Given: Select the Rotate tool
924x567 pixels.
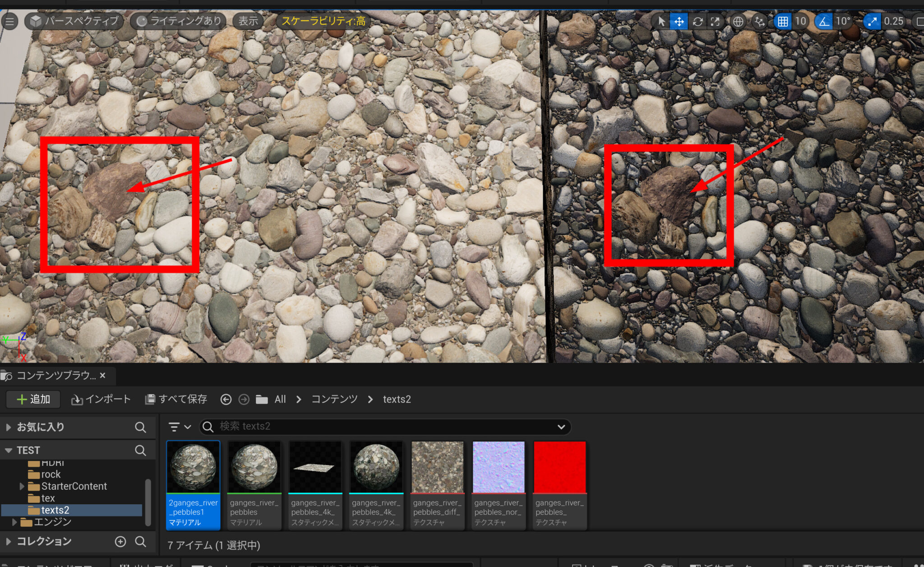Looking at the screenshot, I should [x=698, y=21].
